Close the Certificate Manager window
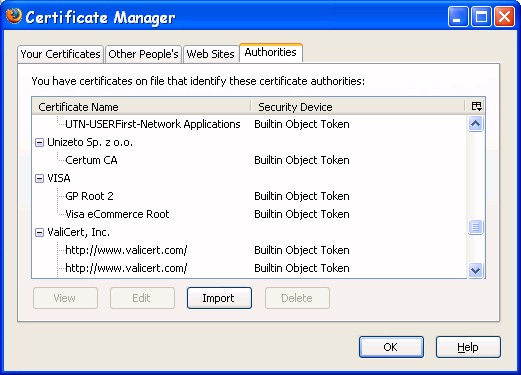Image resolution: width=521 pixels, height=375 pixels. pos(504,16)
